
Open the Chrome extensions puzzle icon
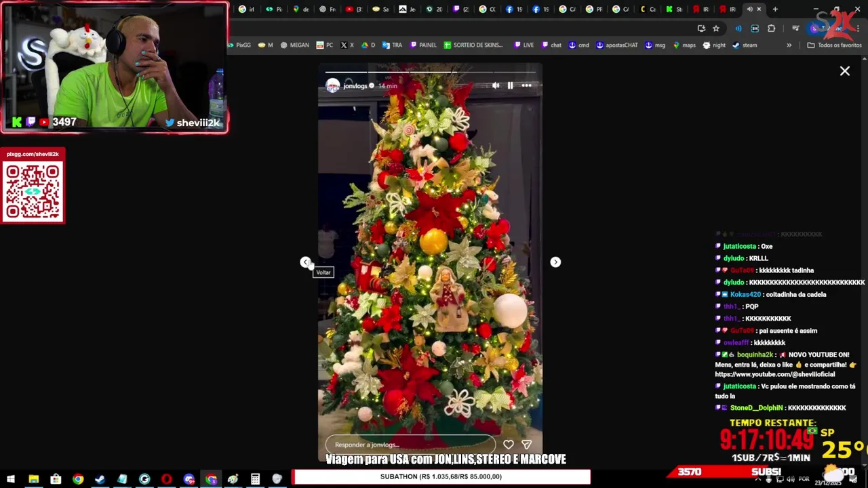(x=772, y=28)
